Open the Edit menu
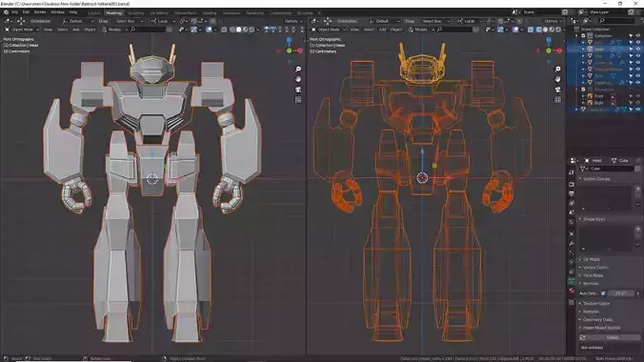The width and height of the screenshot is (644, 362). (x=26, y=12)
